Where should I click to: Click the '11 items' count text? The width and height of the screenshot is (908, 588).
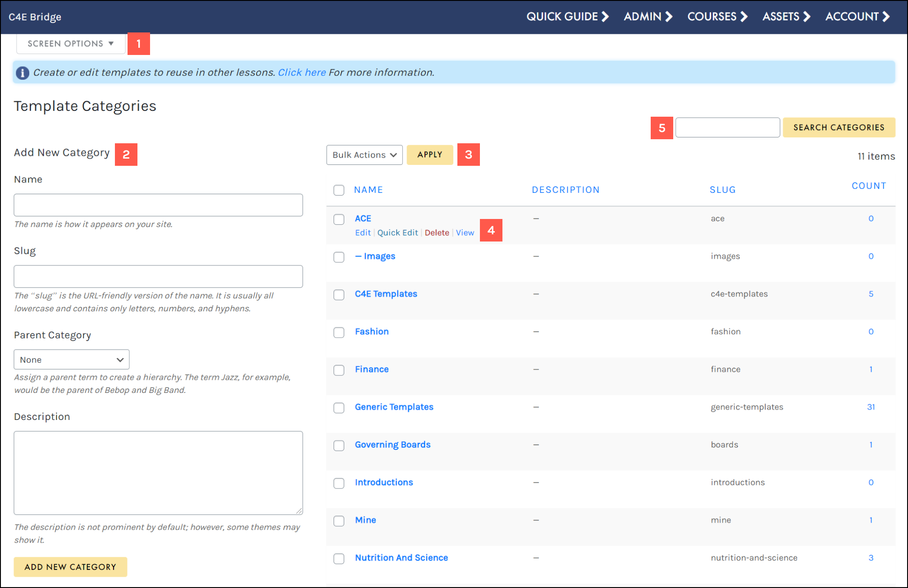(876, 156)
